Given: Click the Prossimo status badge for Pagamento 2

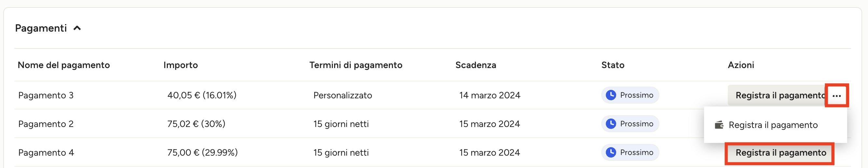Looking at the screenshot, I should (x=630, y=124).
